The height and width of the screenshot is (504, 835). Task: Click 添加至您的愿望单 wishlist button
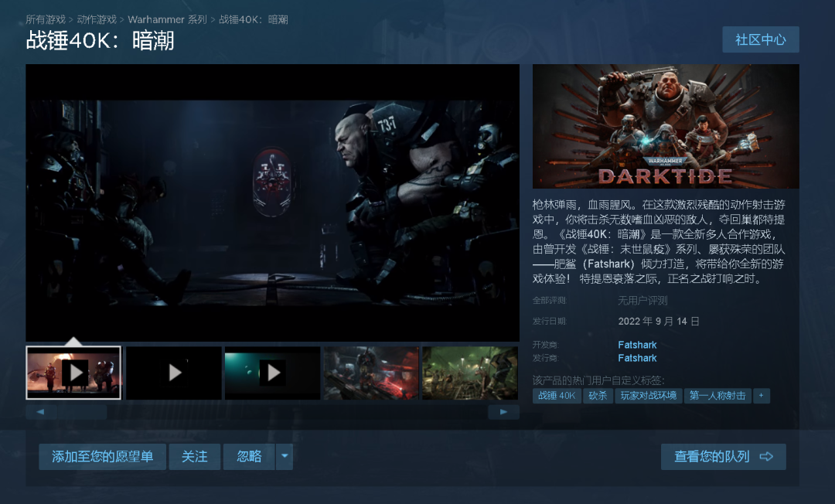[x=102, y=457]
